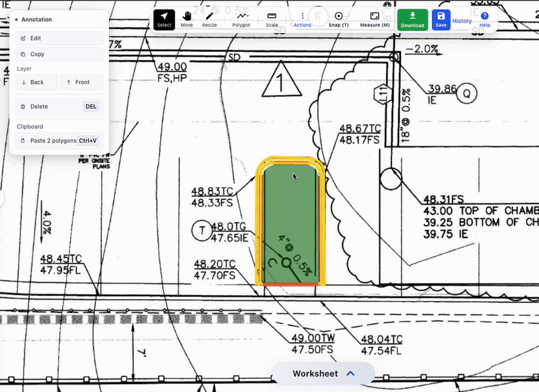Screen dimensions: 539x392
Task: Open the Polygon tool dropdown
Action: tap(241, 20)
